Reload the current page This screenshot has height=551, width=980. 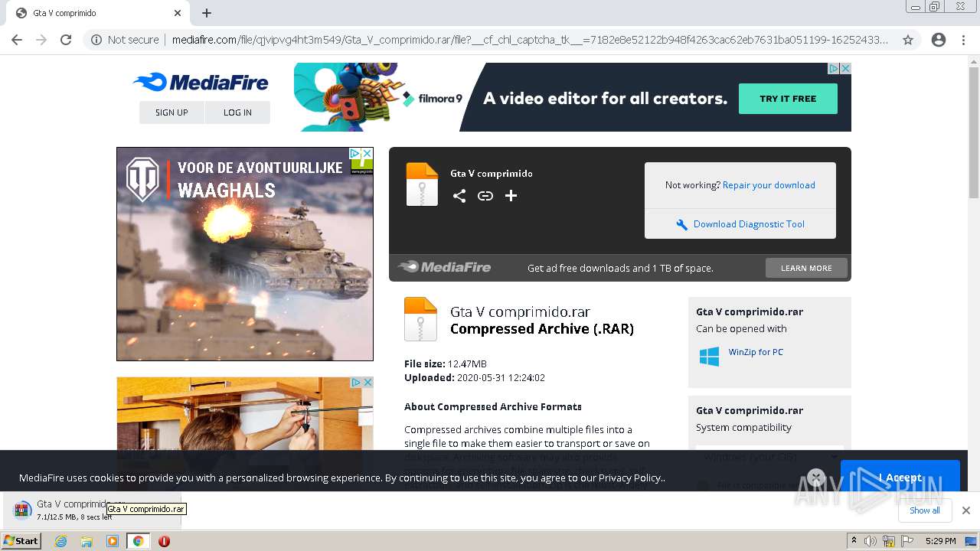coord(66,40)
